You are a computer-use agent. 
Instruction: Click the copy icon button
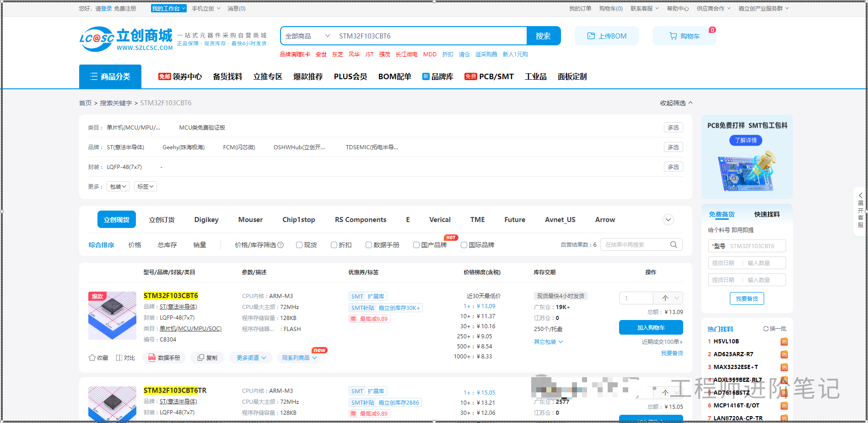coord(201,358)
